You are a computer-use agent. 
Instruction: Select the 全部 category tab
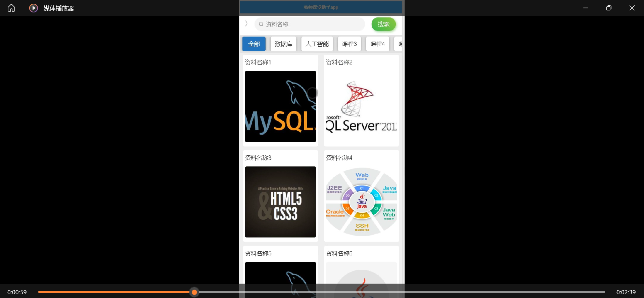[x=254, y=44]
